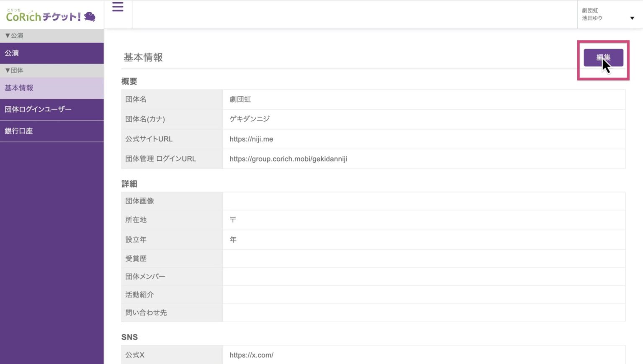Click the pig mascot icon beside the logo
The width and height of the screenshot is (643, 364).
coord(89,17)
